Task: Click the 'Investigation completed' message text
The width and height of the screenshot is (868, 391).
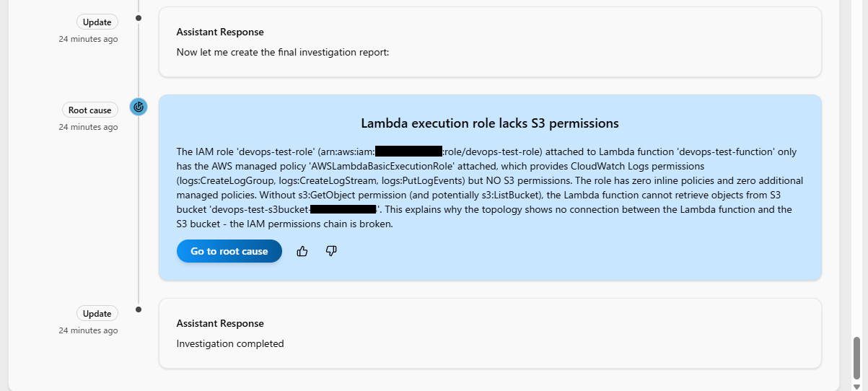Action: (x=230, y=343)
